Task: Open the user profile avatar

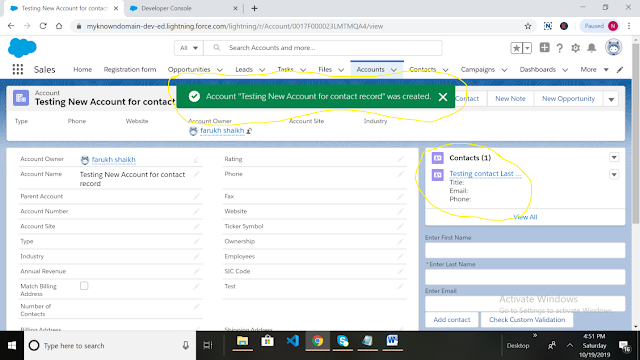Action: pyautogui.click(x=613, y=47)
